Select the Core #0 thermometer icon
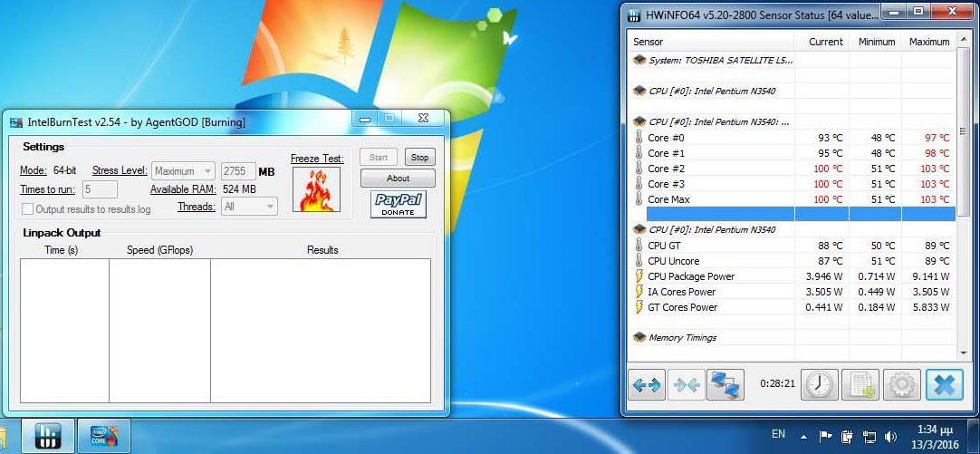 [x=639, y=138]
